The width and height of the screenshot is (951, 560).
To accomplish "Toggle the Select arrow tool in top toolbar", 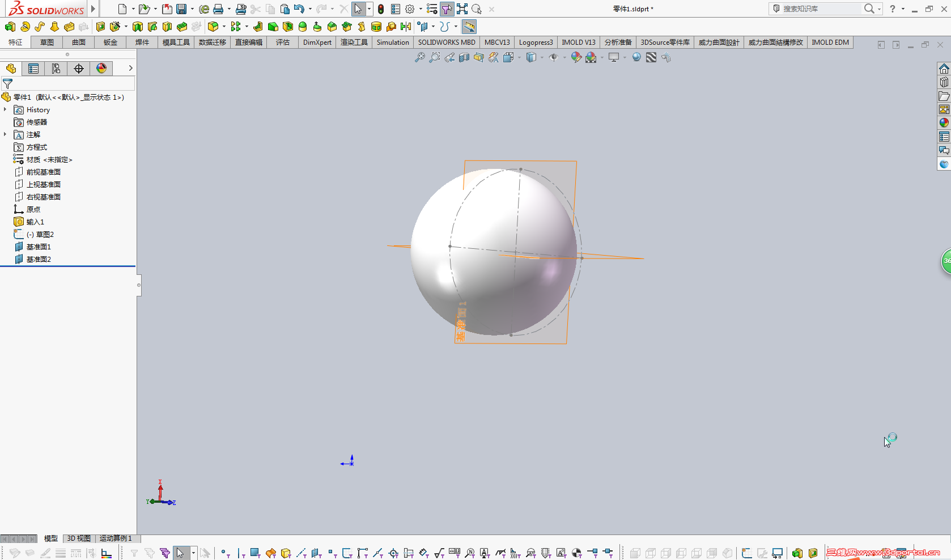I will tap(358, 9).
